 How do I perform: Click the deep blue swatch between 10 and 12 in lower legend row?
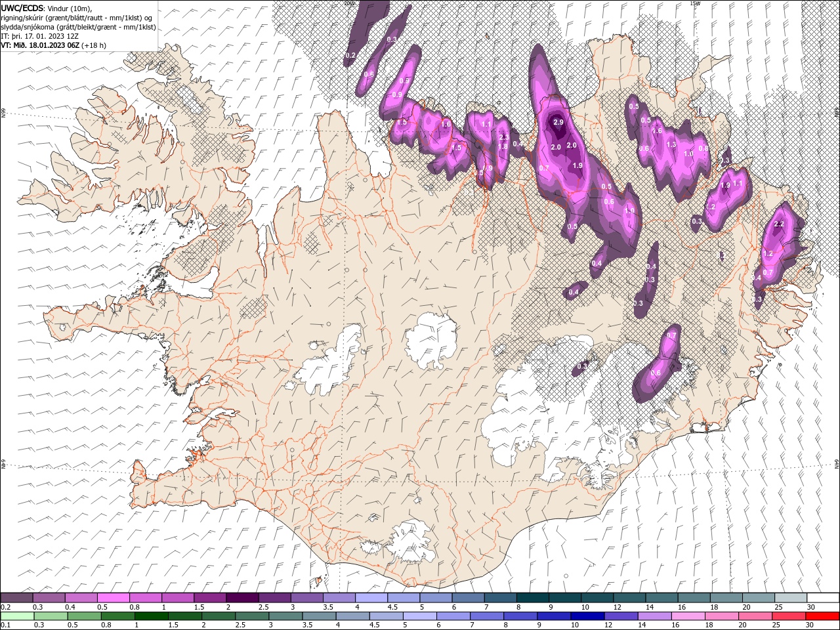(587, 616)
